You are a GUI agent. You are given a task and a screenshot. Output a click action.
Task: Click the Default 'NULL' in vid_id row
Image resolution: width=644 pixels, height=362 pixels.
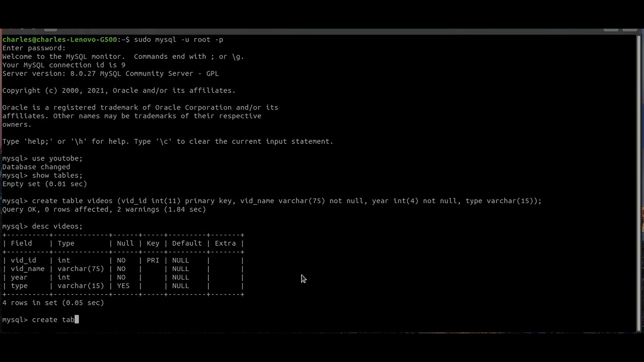(x=181, y=260)
